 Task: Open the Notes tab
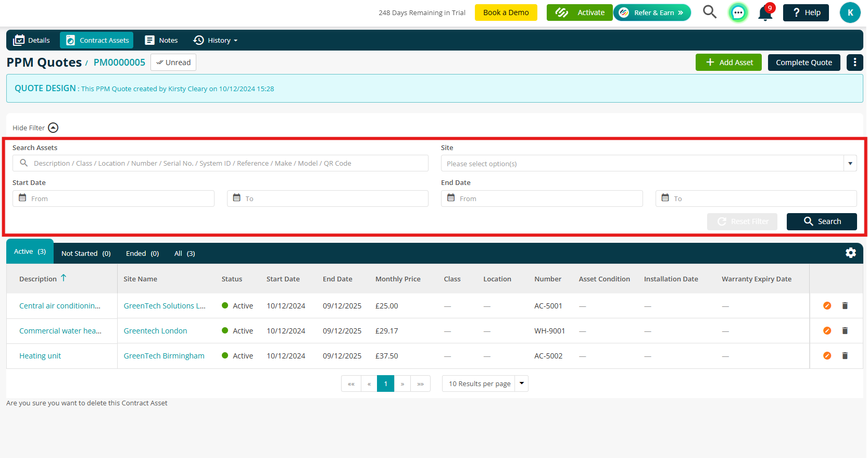click(161, 40)
